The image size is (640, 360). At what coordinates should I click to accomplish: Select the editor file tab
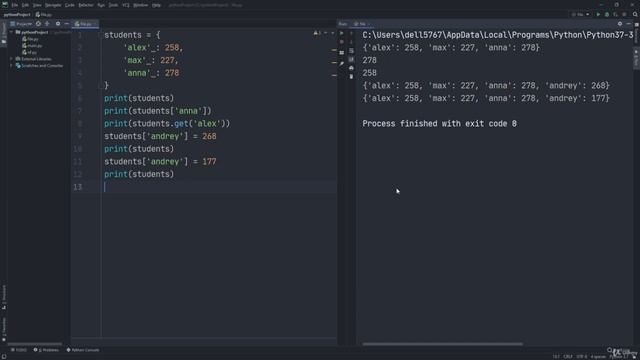click(85, 24)
